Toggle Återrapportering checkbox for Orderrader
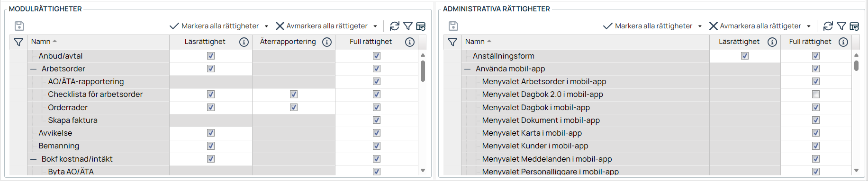Viewport: 868px width, 181px height. click(x=294, y=107)
